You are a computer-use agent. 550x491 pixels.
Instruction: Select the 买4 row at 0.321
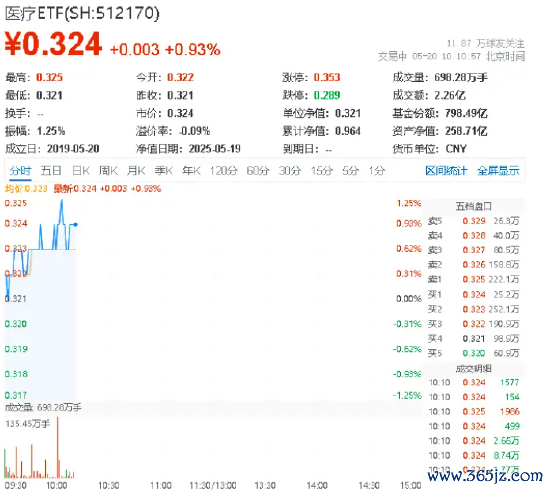tap(473, 339)
